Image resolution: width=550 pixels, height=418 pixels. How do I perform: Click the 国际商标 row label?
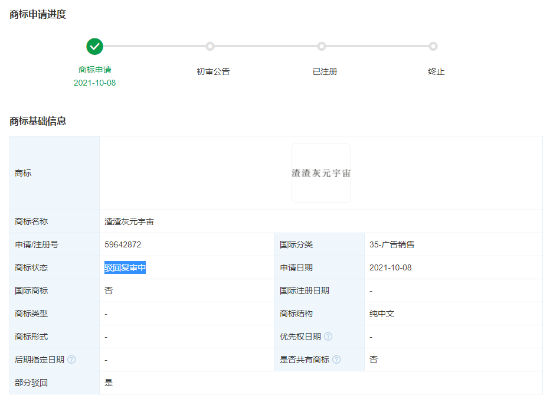[x=31, y=291]
